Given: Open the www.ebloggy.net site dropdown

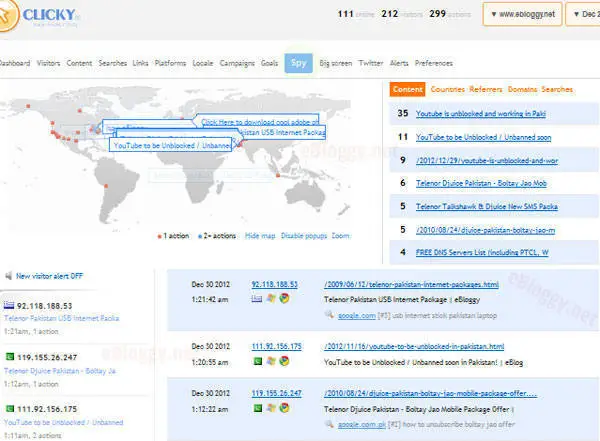Looking at the screenshot, I should [522, 14].
